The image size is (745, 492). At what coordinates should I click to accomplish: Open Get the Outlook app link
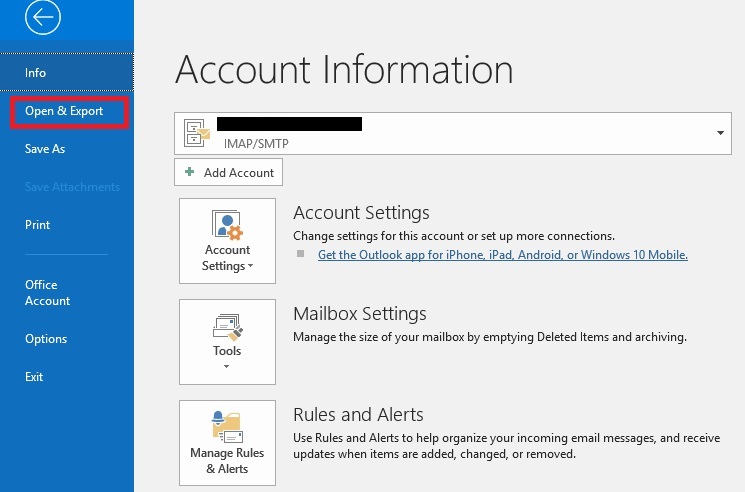[x=503, y=255]
